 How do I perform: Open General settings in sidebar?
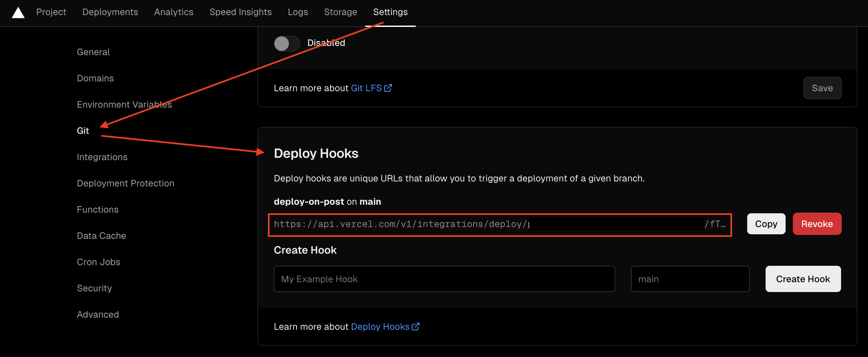(93, 52)
